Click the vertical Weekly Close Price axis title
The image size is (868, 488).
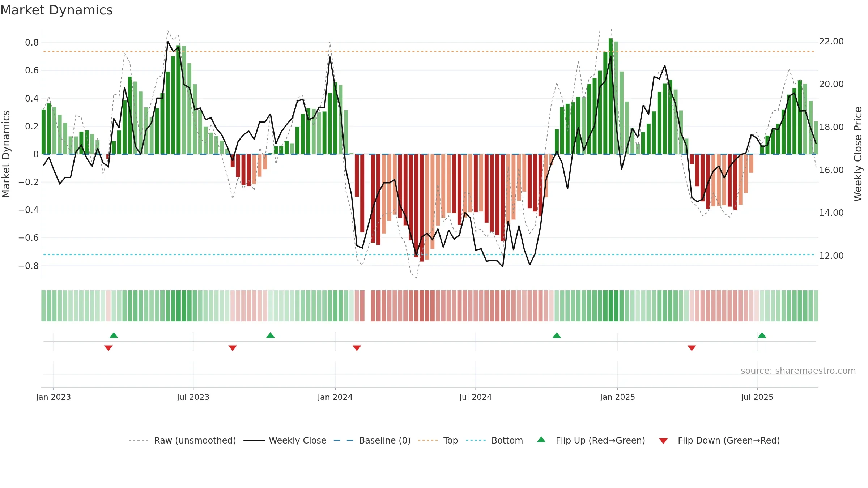coord(858,154)
